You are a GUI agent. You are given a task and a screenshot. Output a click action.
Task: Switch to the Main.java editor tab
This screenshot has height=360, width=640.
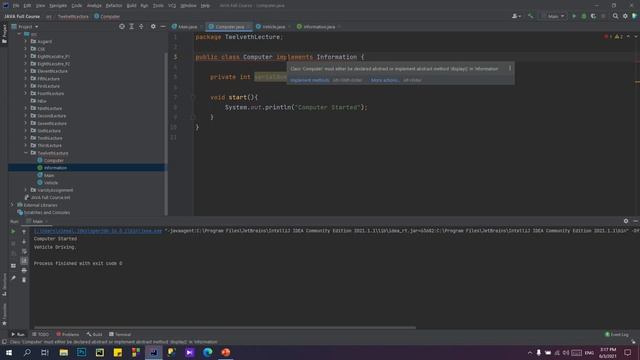coord(187,27)
